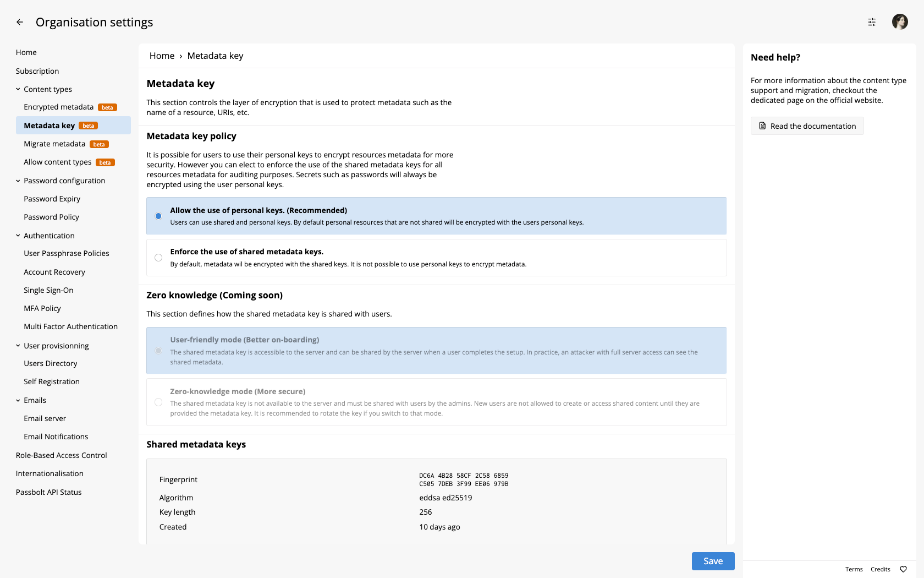Open Password Expiry settings
The image size is (924, 578).
[52, 199]
